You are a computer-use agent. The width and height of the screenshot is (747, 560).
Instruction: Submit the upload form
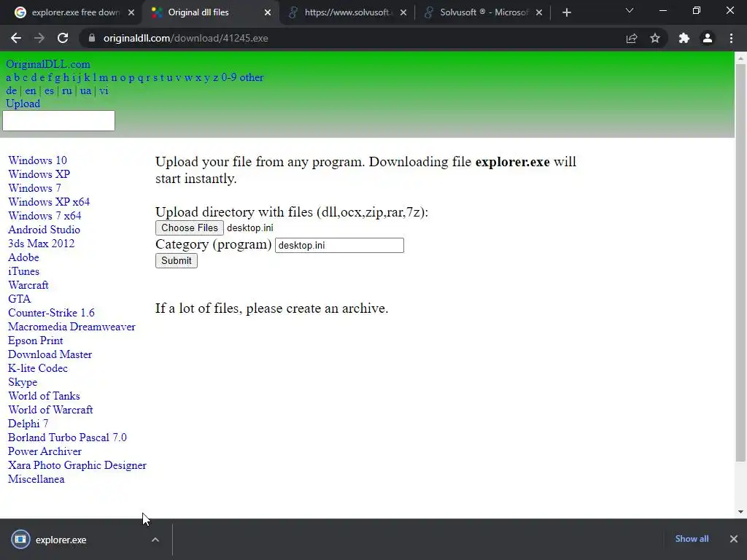[177, 260]
